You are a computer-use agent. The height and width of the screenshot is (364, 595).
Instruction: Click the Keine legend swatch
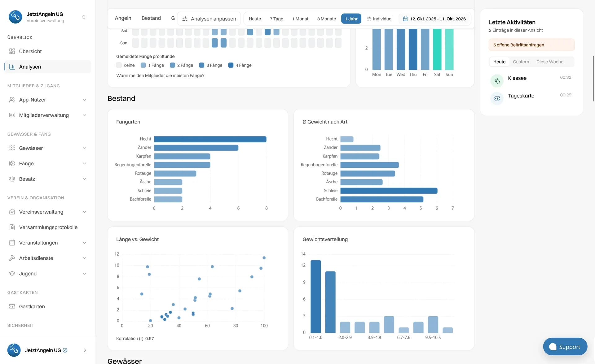click(x=119, y=65)
